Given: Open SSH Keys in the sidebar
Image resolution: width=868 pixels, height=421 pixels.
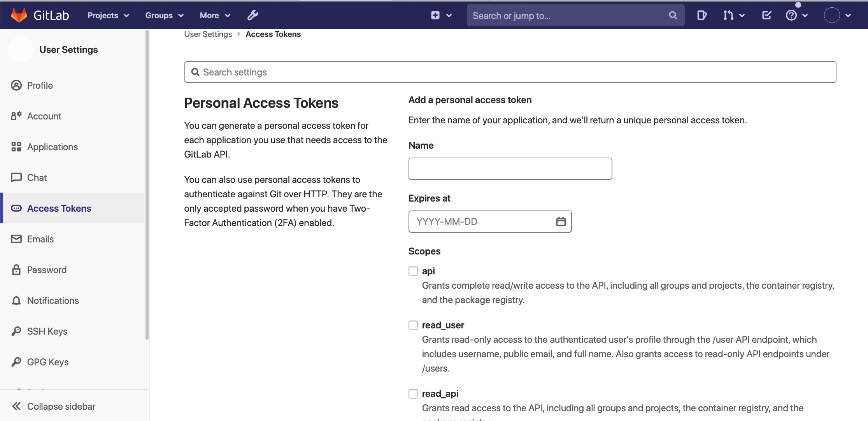Looking at the screenshot, I should (47, 331).
